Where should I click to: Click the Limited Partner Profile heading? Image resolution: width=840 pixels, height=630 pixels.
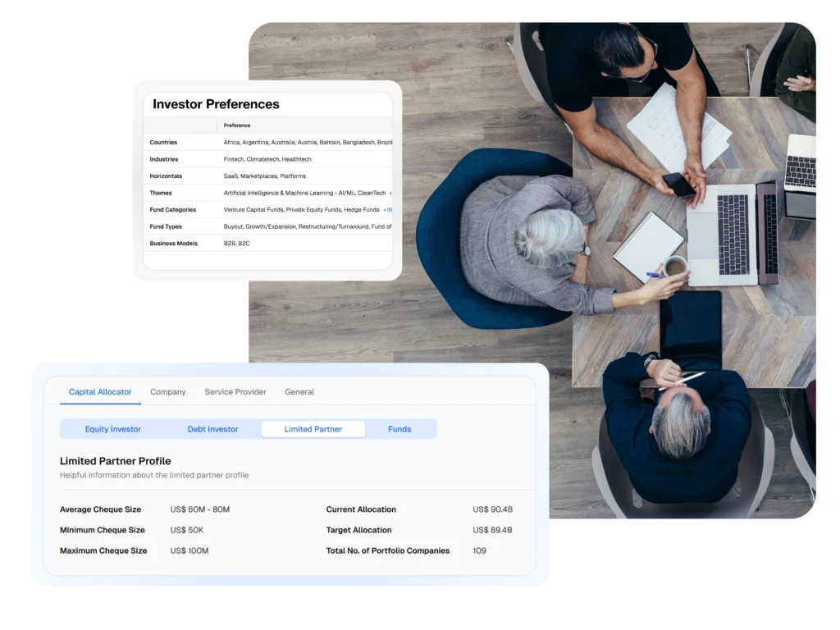(116, 461)
